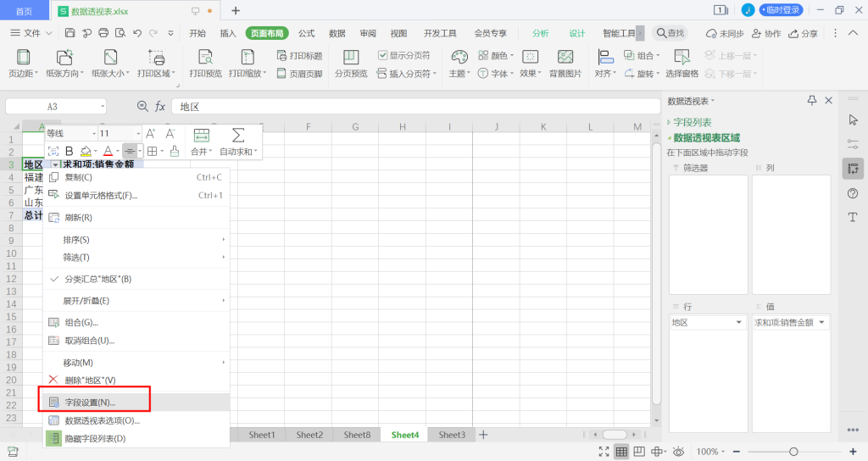Choose 数据透视表选项(O) from context menu
The width and height of the screenshot is (868, 461).
click(136, 420)
